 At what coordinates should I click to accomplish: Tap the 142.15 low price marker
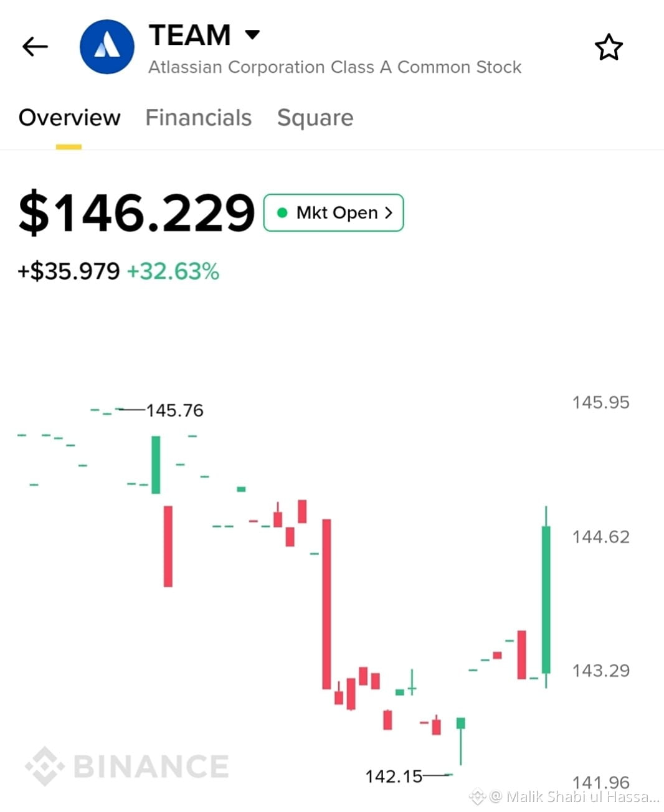pyautogui.click(x=394, y=777)
